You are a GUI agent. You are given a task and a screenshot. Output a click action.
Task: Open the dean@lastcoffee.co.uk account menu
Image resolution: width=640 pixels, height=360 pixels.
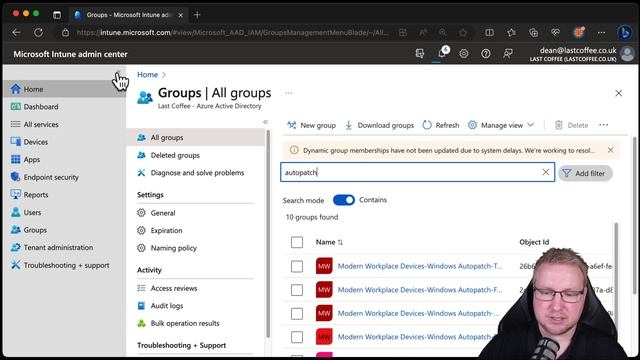tap(582, 54)
